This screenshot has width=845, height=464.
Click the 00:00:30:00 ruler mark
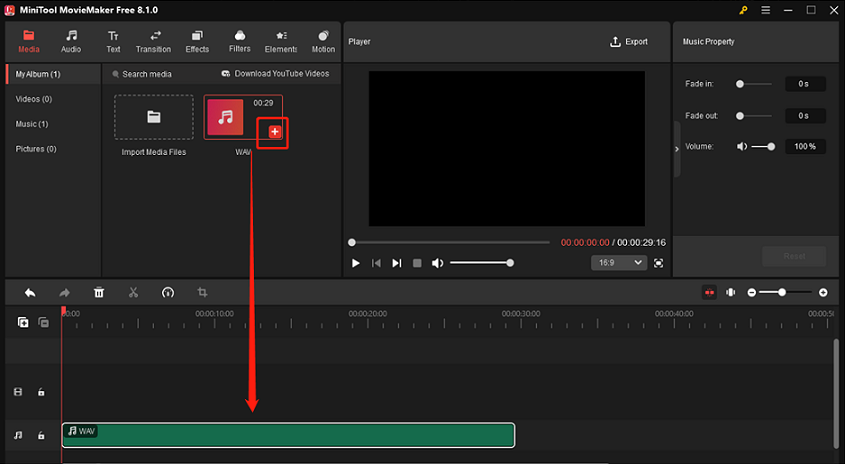(521, 314)
